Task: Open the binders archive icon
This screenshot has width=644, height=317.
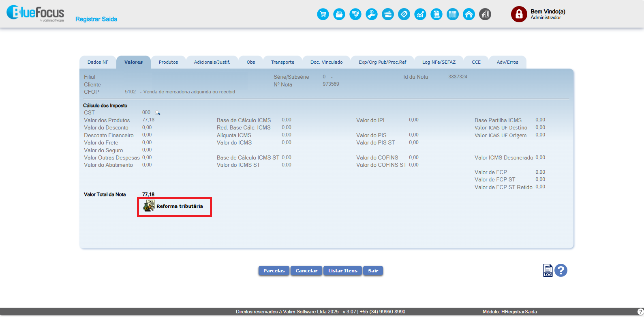Action: tap(453, 15)
